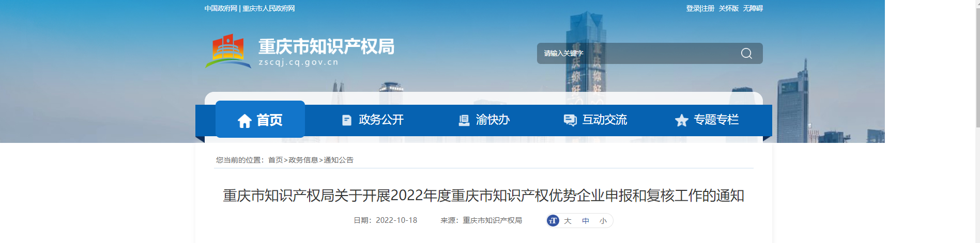Image resolution: width=980 pixels, height=243 pixels.
Task: Open the 中国政府网 link
Action: coord(221,8)
